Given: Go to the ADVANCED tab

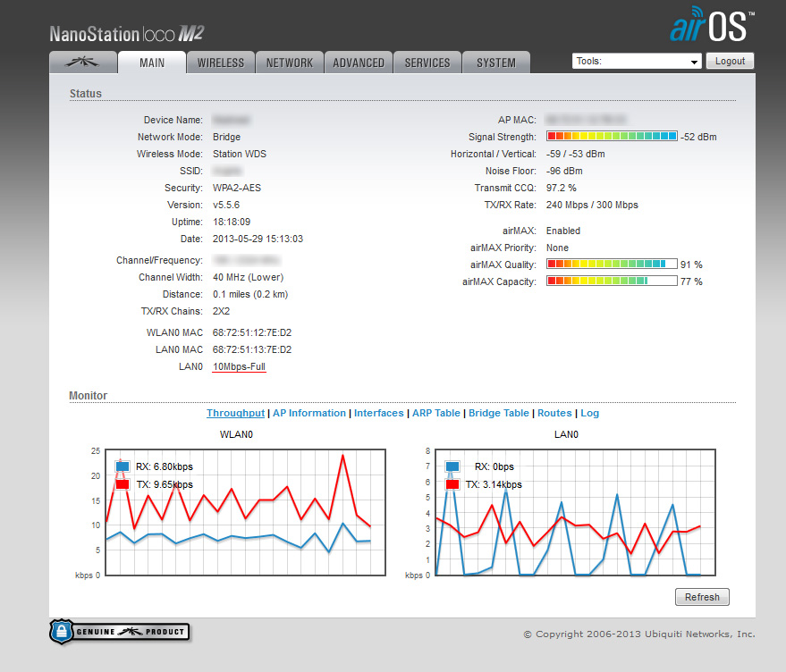Looking at the screenshot, I should (359, 63).
